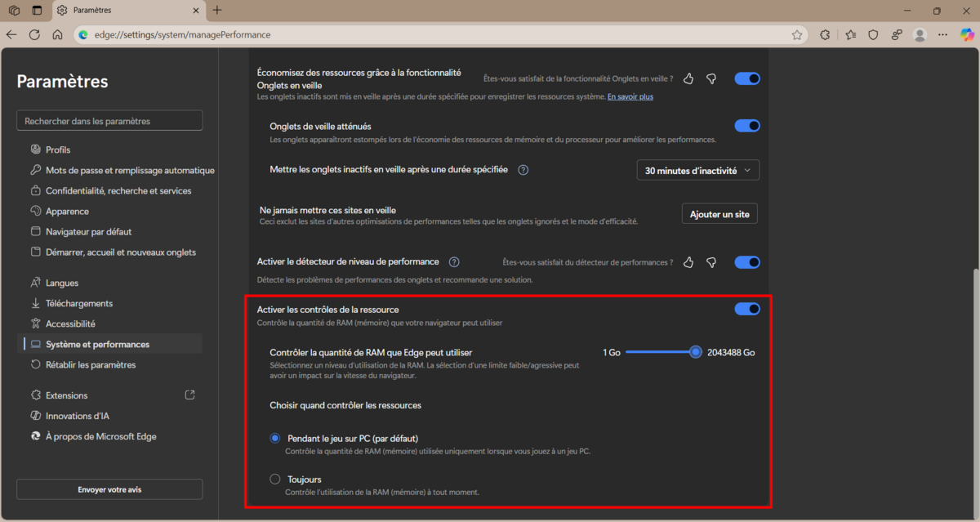980x522 pixels.
Task: Click the Ajouter un site button
Action: pos(719,214)
